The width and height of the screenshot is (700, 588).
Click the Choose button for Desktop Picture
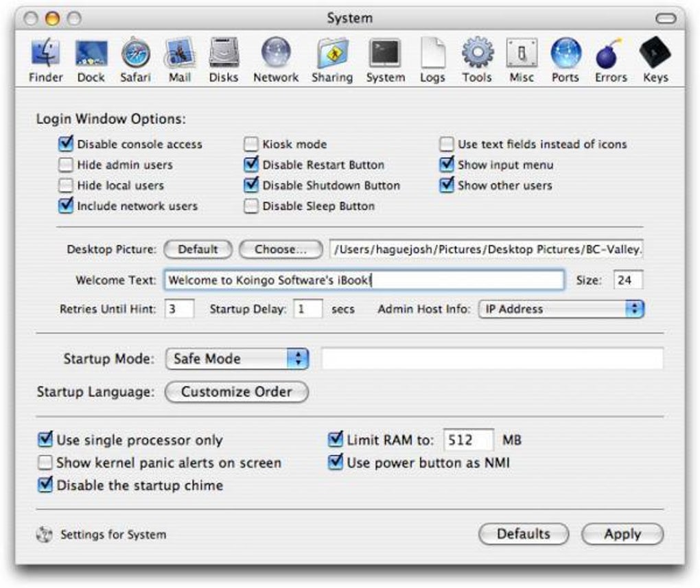(x=280, y=250)
